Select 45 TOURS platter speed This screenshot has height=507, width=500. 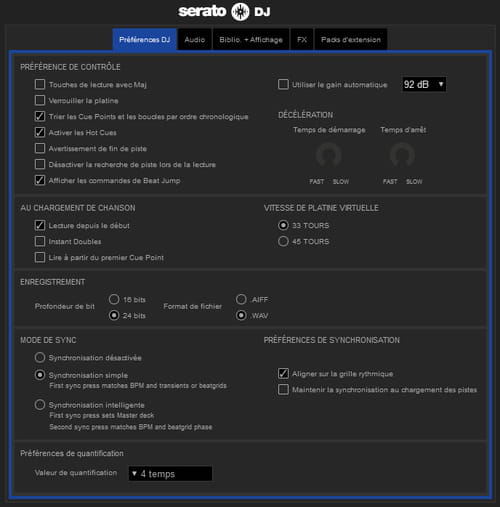click(283, 241)
